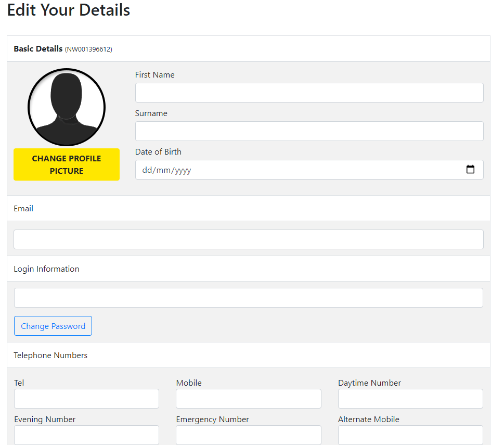Click the Basic Details section header
Viewport: 504px width, 445px height.
pyautogui.click(x=38, y=49)
